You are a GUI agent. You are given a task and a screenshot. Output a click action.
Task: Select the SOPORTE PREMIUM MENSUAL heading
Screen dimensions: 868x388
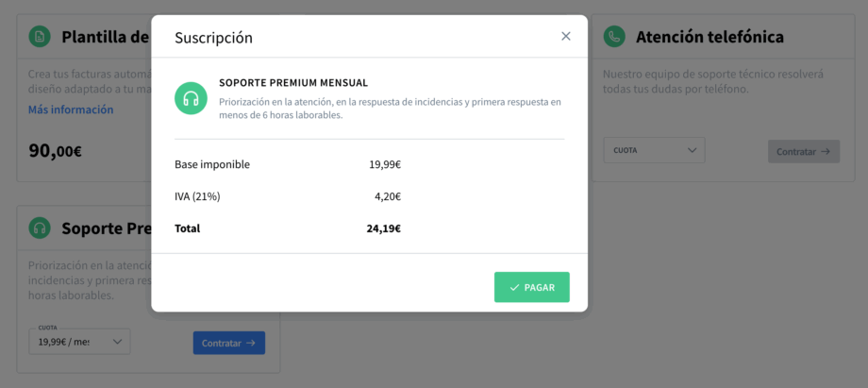293,83
